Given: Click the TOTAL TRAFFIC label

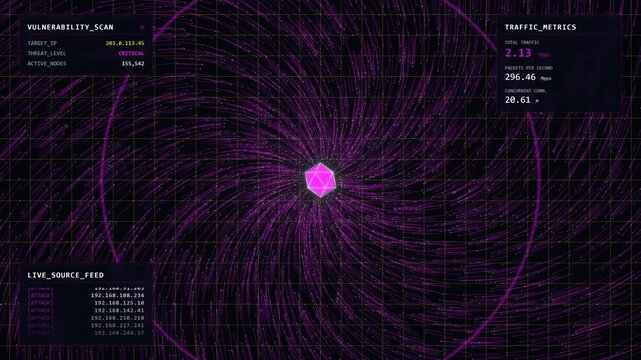Looking at the screenshot, I should click(522, 42).
